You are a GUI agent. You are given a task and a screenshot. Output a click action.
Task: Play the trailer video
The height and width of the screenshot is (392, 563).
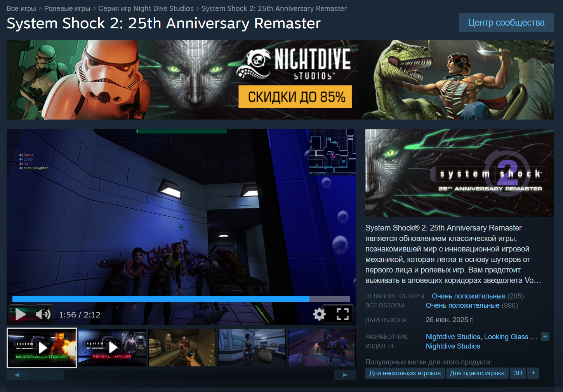coord(20,314)
